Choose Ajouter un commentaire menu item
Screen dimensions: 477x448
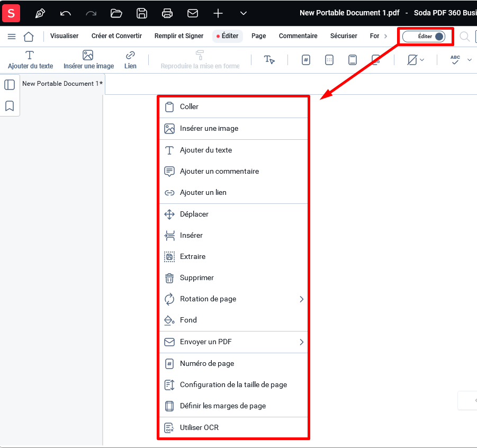coord(233,172)
